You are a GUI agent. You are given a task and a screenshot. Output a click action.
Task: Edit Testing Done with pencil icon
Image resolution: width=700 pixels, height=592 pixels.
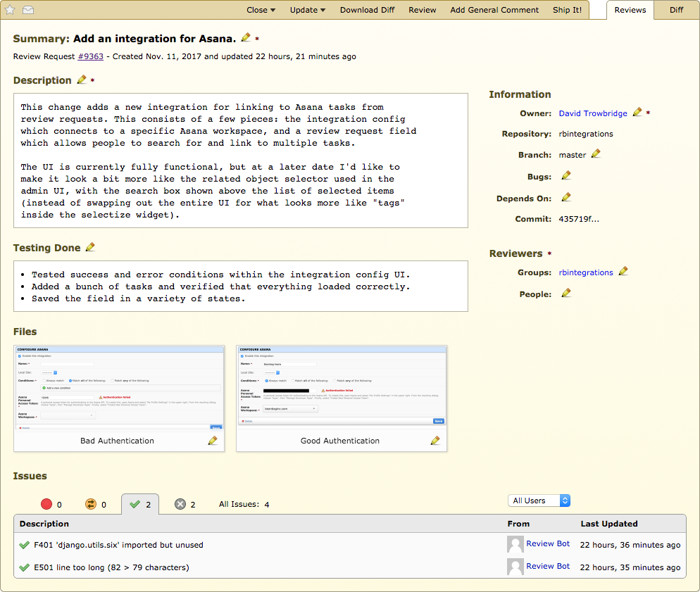90,246
